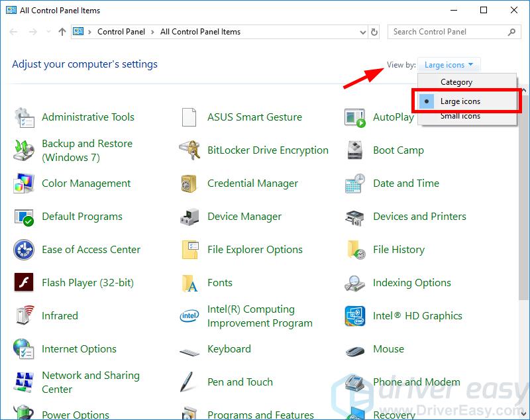Open the Flash Player icon
Screen dimensions: 530x420
[x=24, y=283]
